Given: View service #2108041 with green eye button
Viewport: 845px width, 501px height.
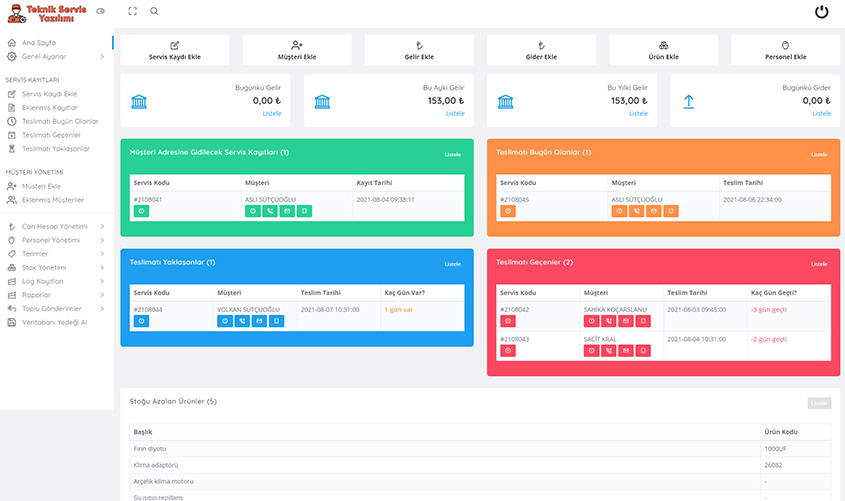Looking at the screenshot, I should (141, 211).
